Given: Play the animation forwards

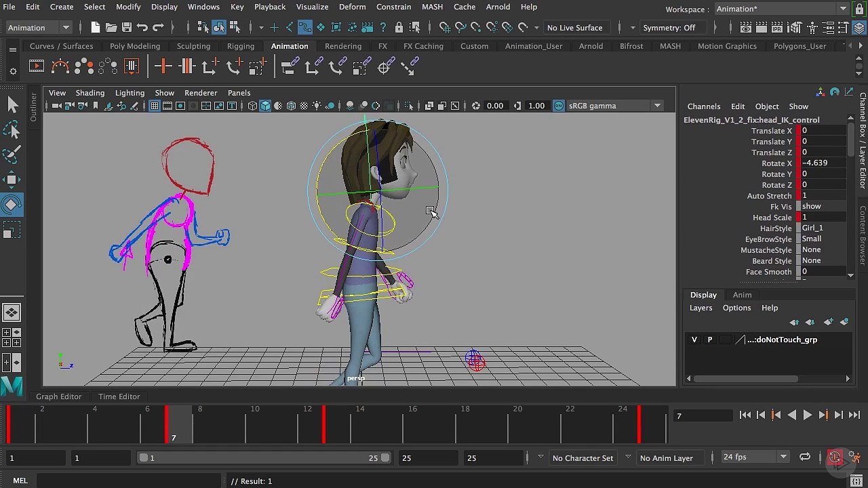Looking at the screenshot, I should [808, 415].
